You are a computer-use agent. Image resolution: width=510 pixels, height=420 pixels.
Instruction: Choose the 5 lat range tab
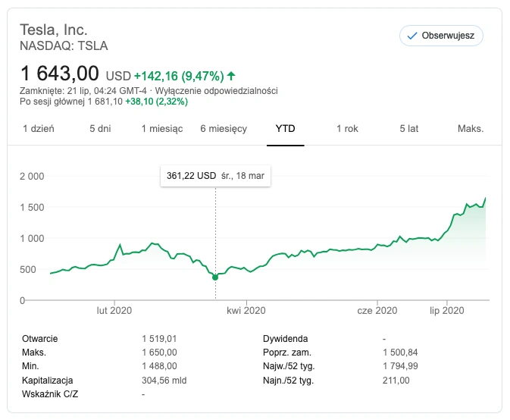[409, 129]
